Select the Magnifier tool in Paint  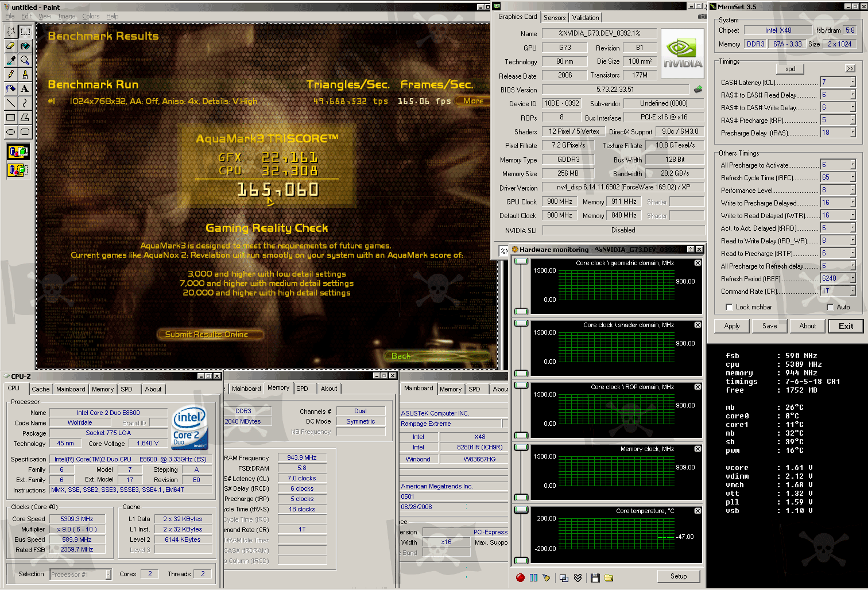tap(25, 60)
